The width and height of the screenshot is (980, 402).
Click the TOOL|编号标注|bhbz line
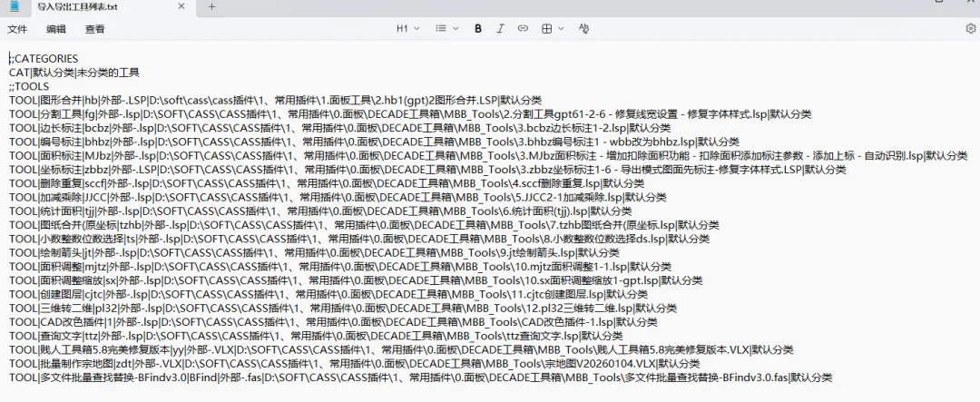click(x=374, y=142)
